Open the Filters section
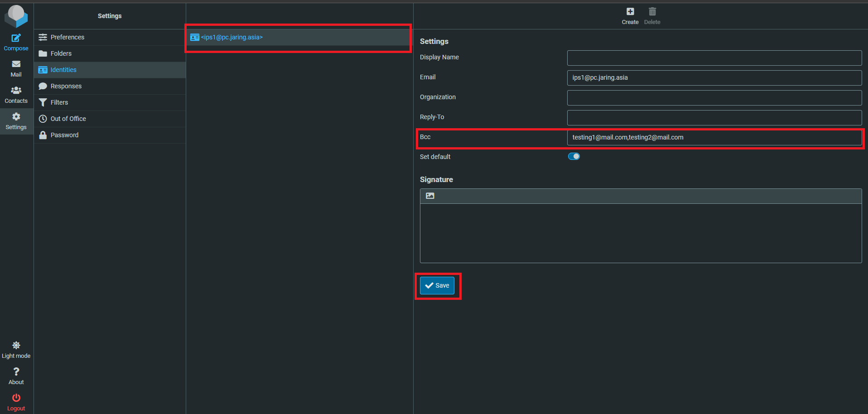Image resolution: width=868 pixels, height=414 pixels. coord(59,102)
